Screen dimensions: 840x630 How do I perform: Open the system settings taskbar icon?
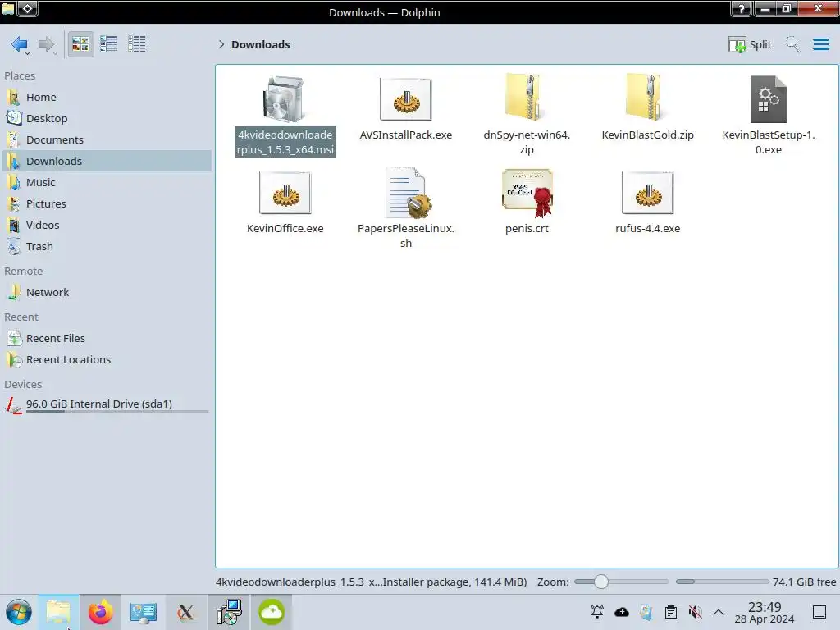point(143,612)
